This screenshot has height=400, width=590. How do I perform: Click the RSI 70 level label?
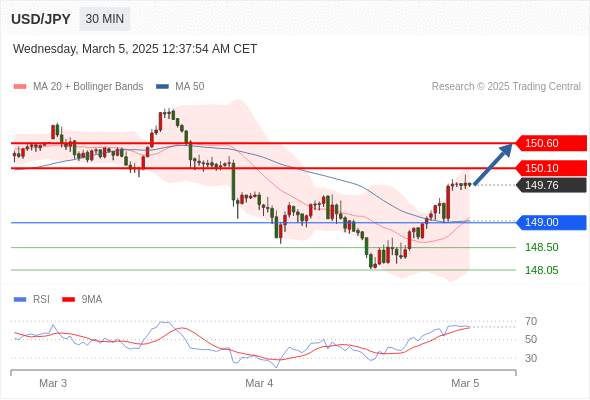tap(531, 321)
